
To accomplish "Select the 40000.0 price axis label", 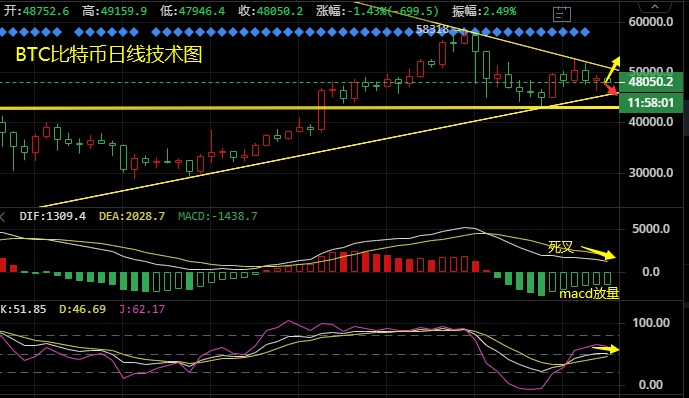I will (x=651, y=122).
